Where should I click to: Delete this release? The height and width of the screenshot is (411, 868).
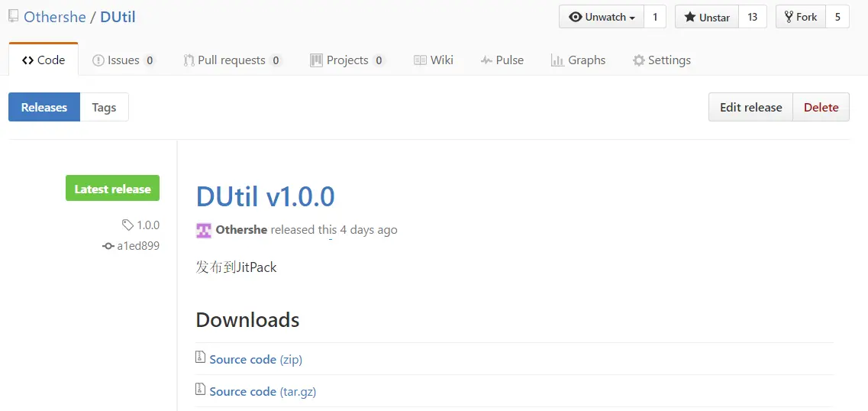click(x=821, y=107)
